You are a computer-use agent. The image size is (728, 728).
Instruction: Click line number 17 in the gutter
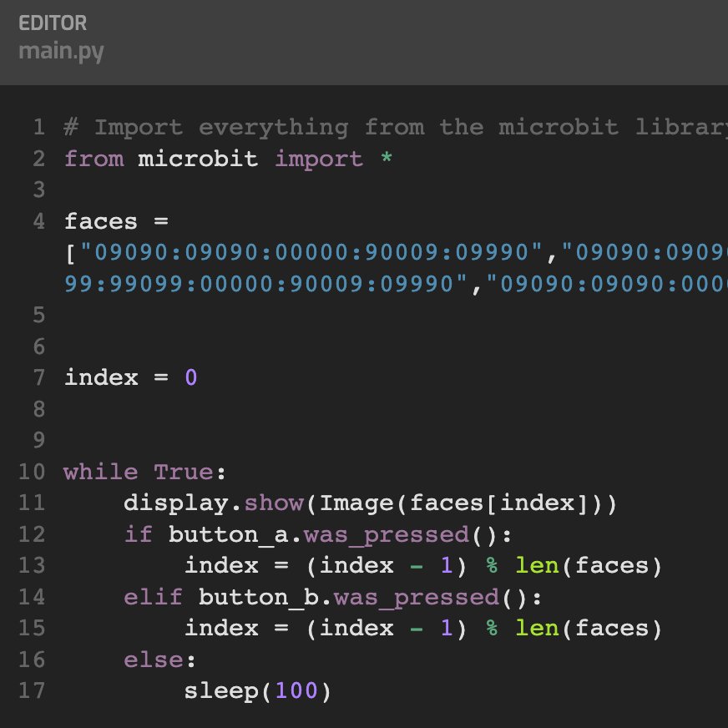click(x=32, y=690)
